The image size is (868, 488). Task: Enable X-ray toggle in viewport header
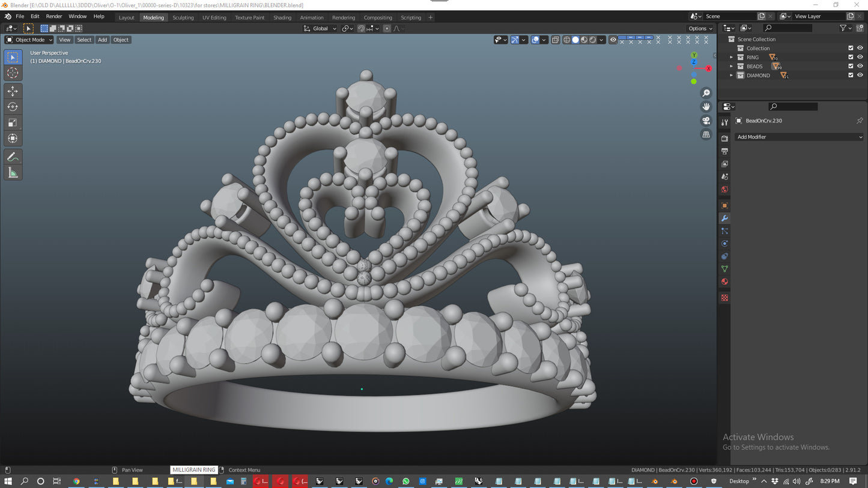(x=555, y=40)
